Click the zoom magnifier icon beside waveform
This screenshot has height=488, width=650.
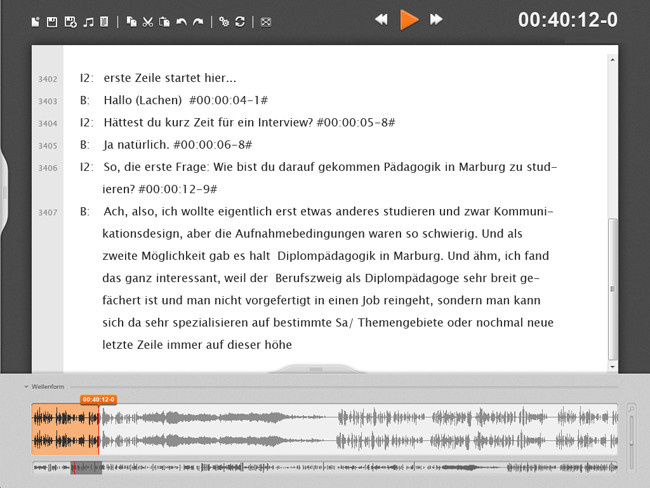click(631, 409)
